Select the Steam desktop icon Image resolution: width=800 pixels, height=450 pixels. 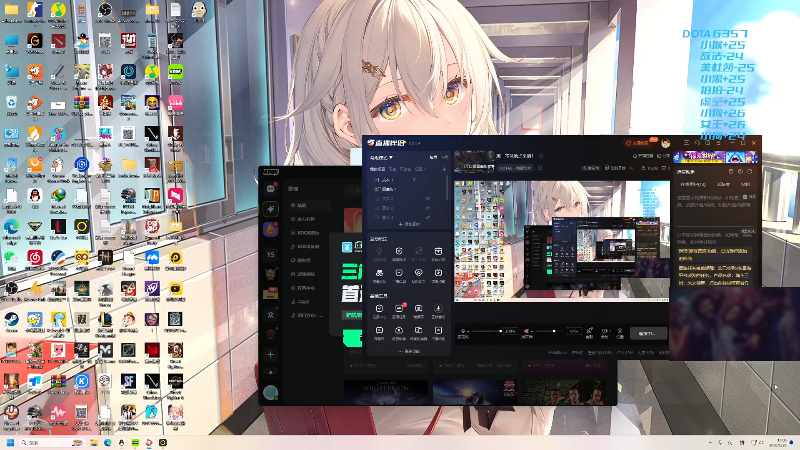[x=11, y=321]
